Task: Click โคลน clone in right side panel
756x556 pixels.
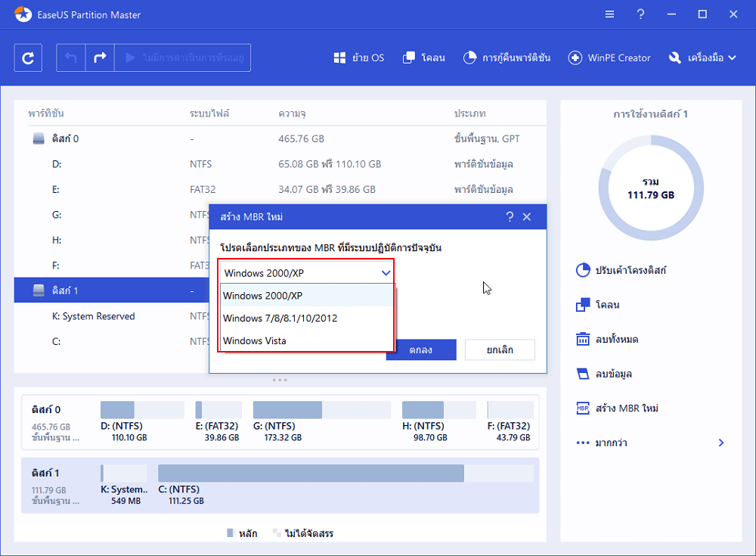Action: pyautogui.click(x=598, y=305)
